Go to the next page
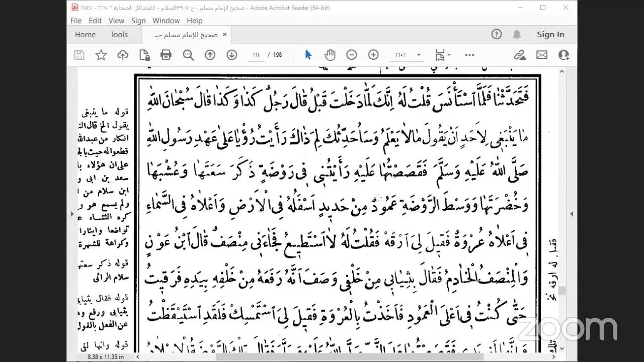 click(231, 55)
